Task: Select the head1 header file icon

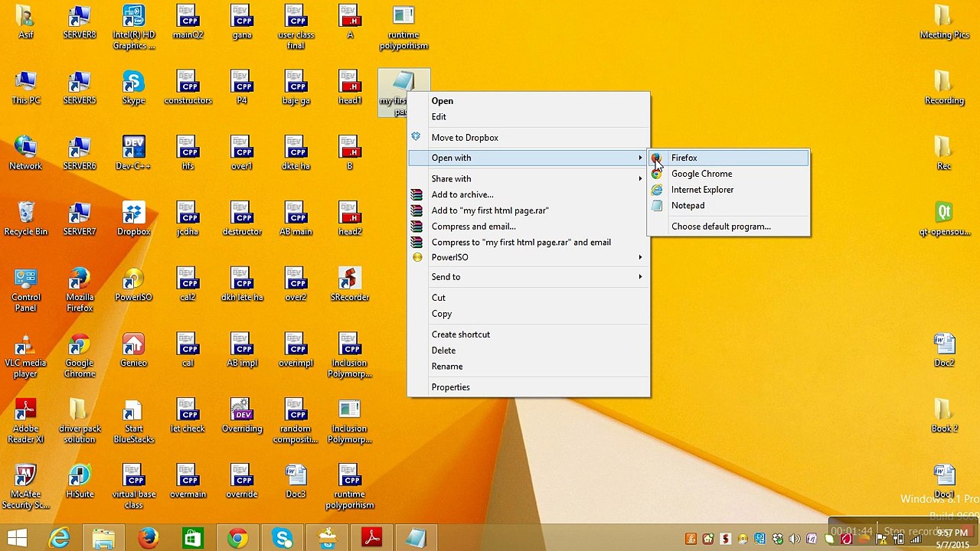Action: pyautogui.click(x=350, y=87)
